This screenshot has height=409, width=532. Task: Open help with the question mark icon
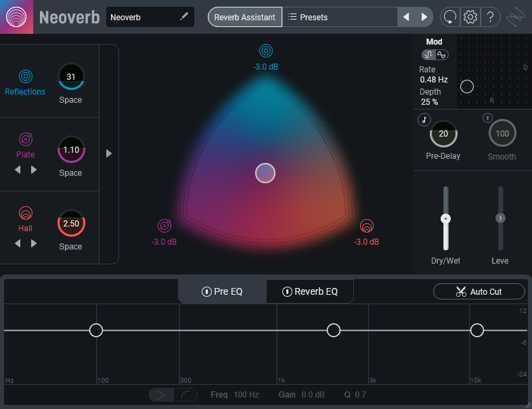pyautogui.click(x=491, y=17)
